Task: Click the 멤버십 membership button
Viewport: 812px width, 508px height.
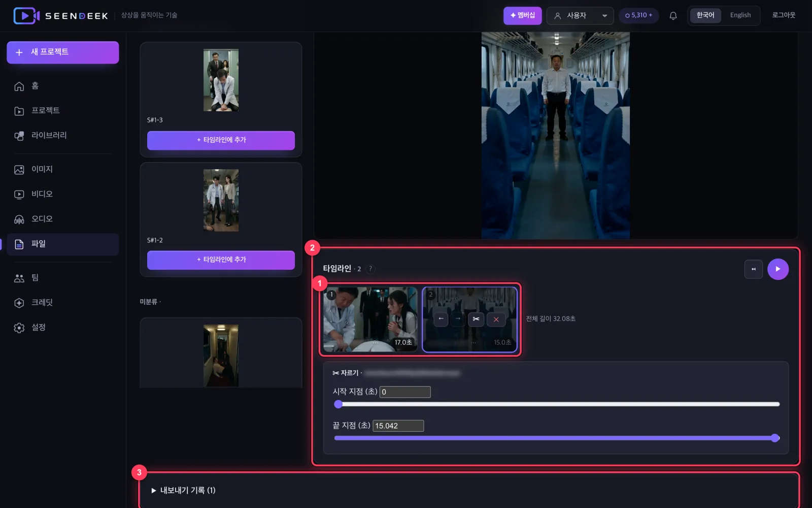Action: point(522,16)
